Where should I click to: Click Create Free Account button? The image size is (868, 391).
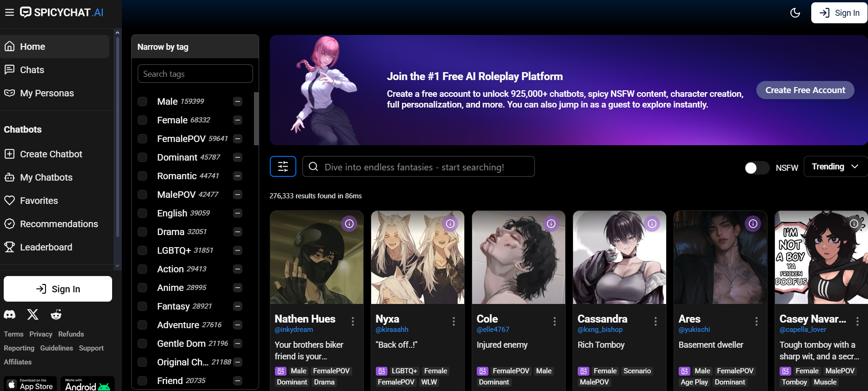pyautogui.click(x=805, y=90)
